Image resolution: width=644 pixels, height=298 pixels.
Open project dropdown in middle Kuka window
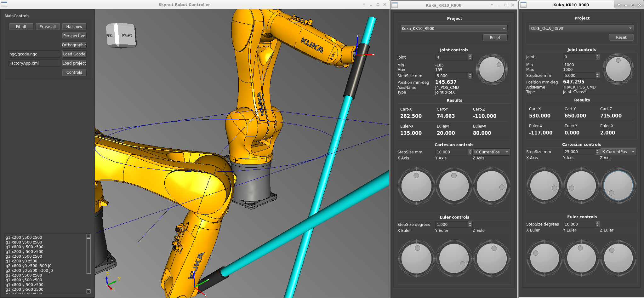pos(454,29)
